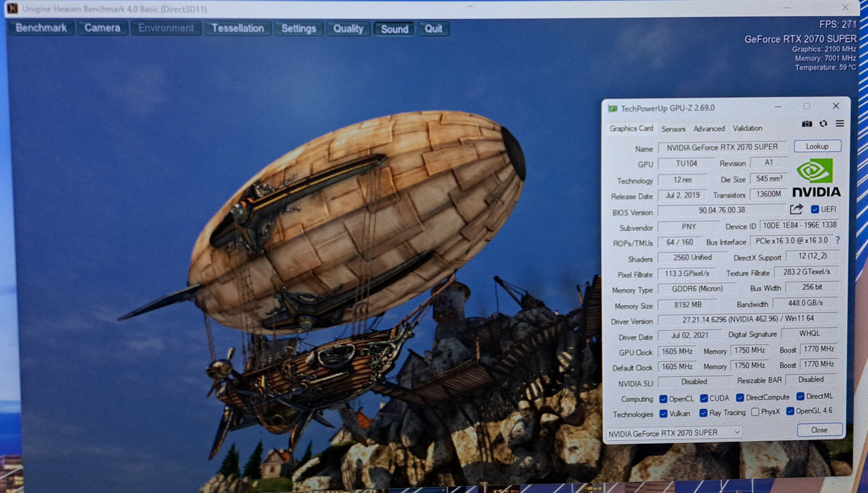Click the Revision field showing A1
868x493 pixels.
click(x=769, y=163)
